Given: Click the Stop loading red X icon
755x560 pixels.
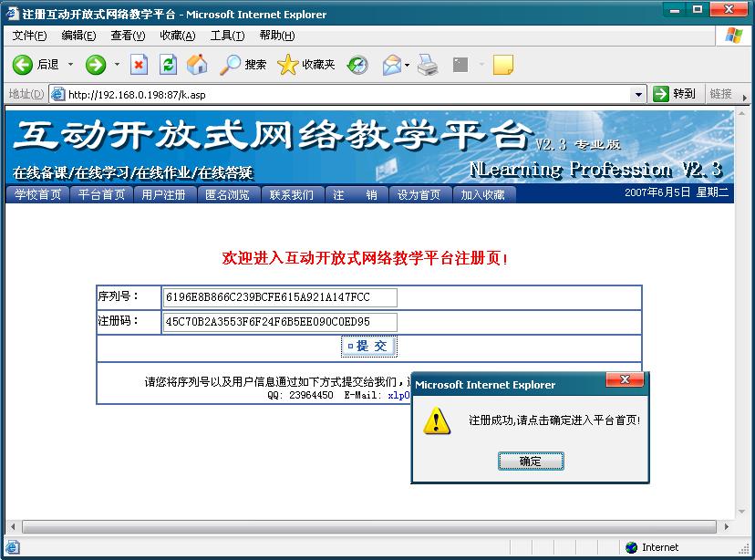Looking at the screenshot, I should [139, 65].
